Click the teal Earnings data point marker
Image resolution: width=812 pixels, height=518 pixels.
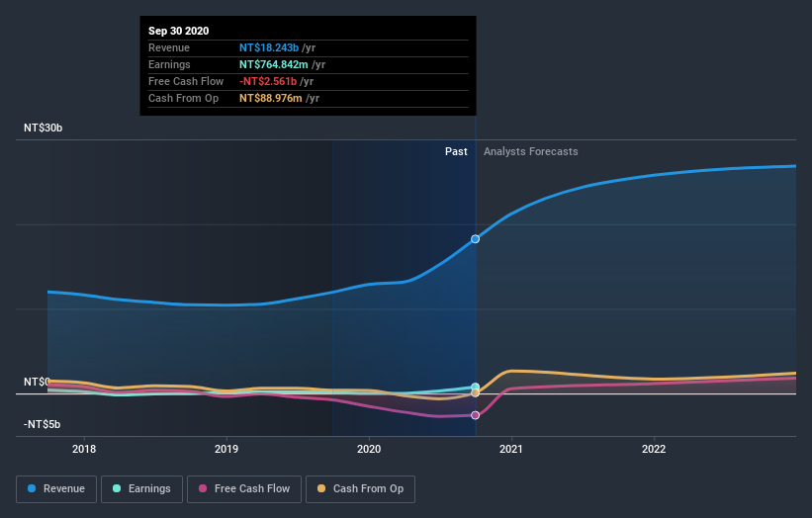pyautogui.click(x=476, y=388)
